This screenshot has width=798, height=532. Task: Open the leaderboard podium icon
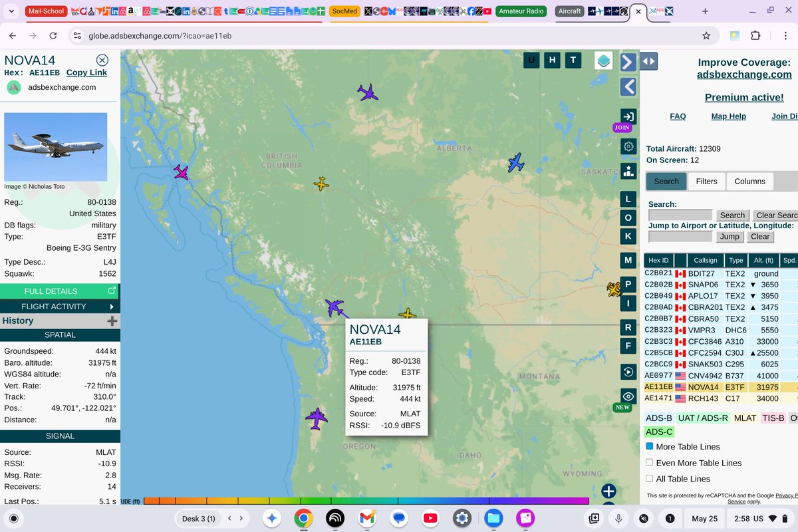click(628, 171)
